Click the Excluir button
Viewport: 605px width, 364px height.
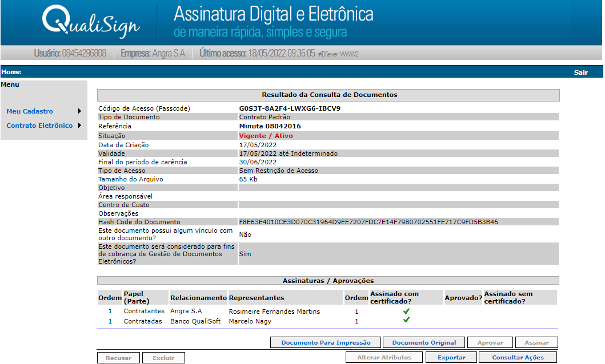(x=163, y=358)
